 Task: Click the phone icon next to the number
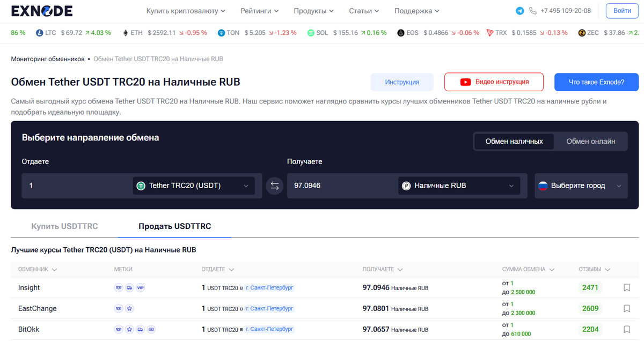(x=532, y=10)
